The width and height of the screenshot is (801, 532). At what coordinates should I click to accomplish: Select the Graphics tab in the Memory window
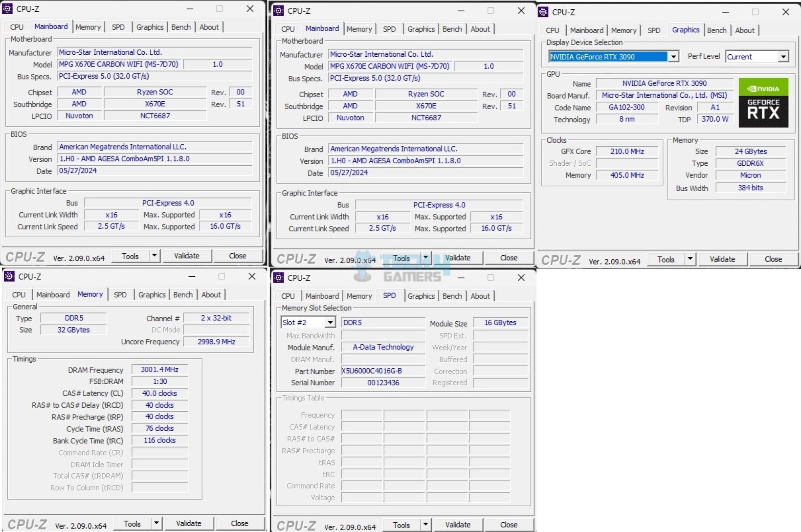152,295
